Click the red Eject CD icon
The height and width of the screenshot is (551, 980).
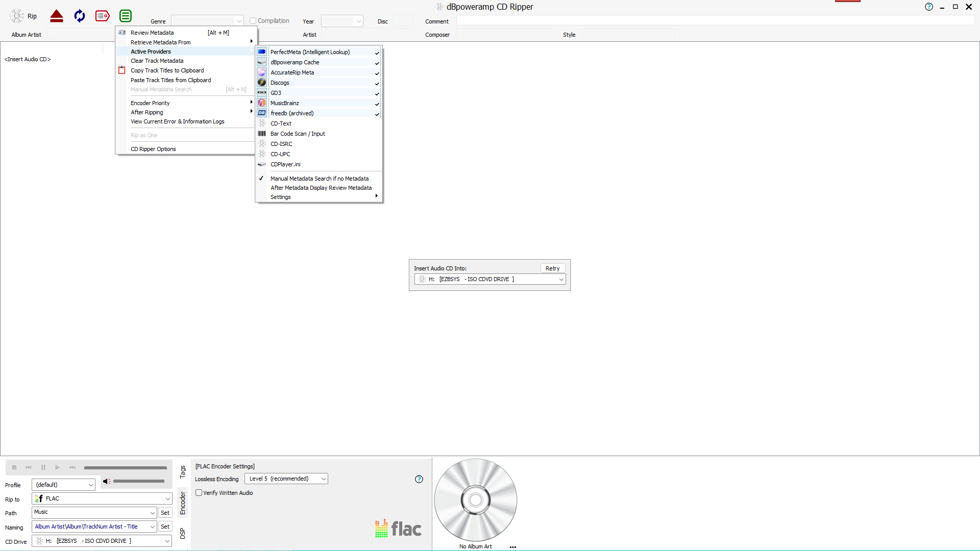click(x=57, y=16)
